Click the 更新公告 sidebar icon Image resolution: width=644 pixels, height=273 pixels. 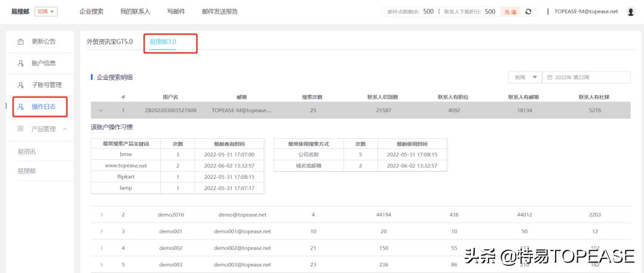pyautogui.click(x=20, y=42)
